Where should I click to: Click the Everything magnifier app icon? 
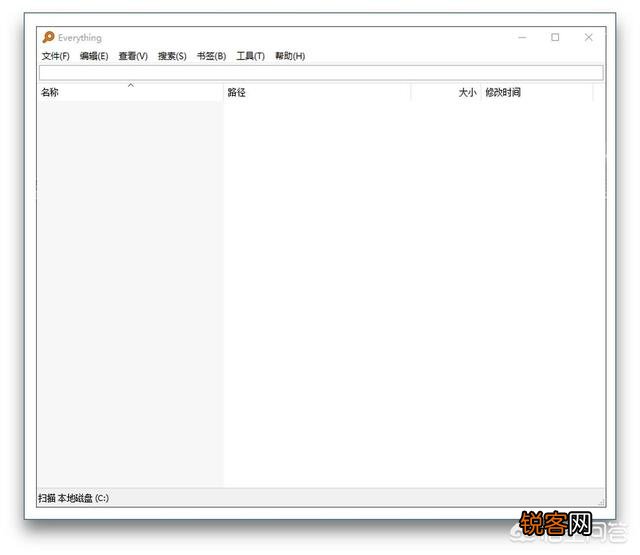pyautogui.click(x=48, y=37)
